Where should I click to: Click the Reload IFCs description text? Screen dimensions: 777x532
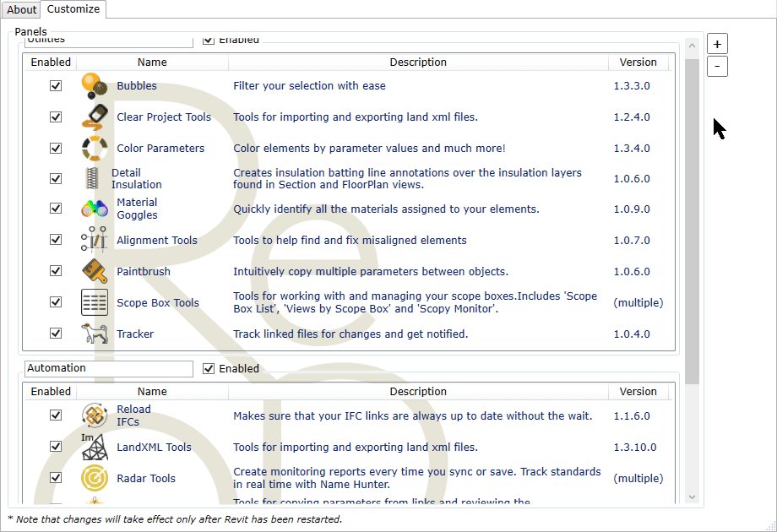coord(413,416)
